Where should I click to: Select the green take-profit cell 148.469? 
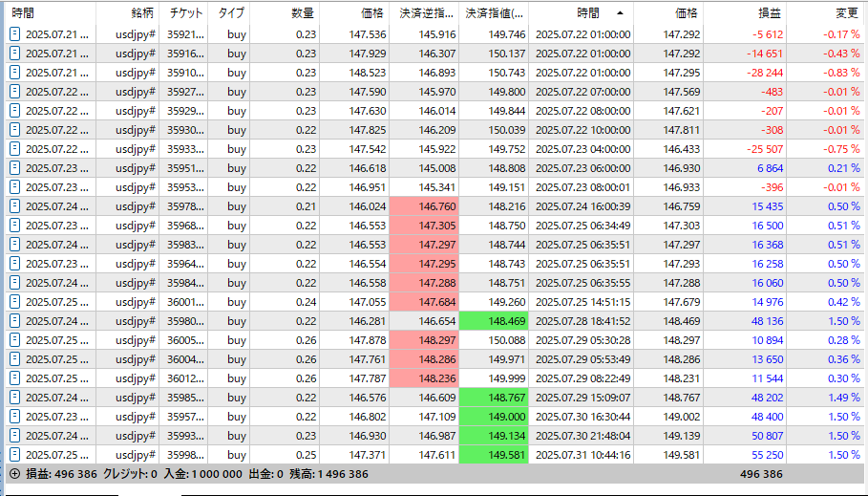pos(494,321)
